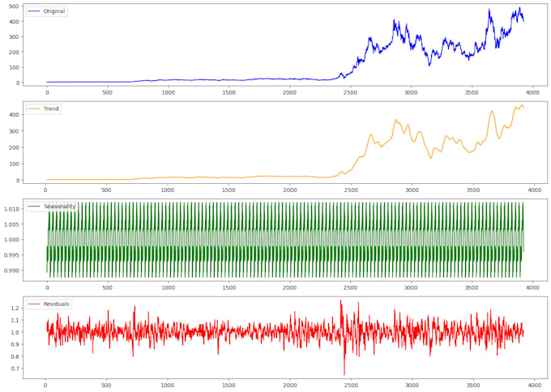Select the orange line sample in Trend legend
This screenshot has width=551, height=392.
(x=34, y=109)
